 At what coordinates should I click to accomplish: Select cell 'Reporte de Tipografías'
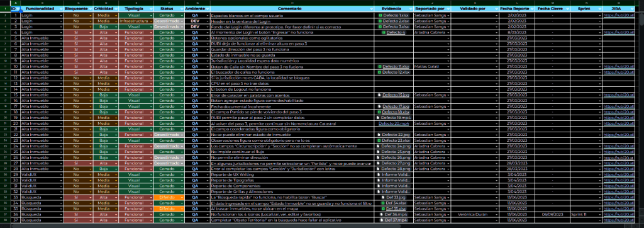[292, 180]
